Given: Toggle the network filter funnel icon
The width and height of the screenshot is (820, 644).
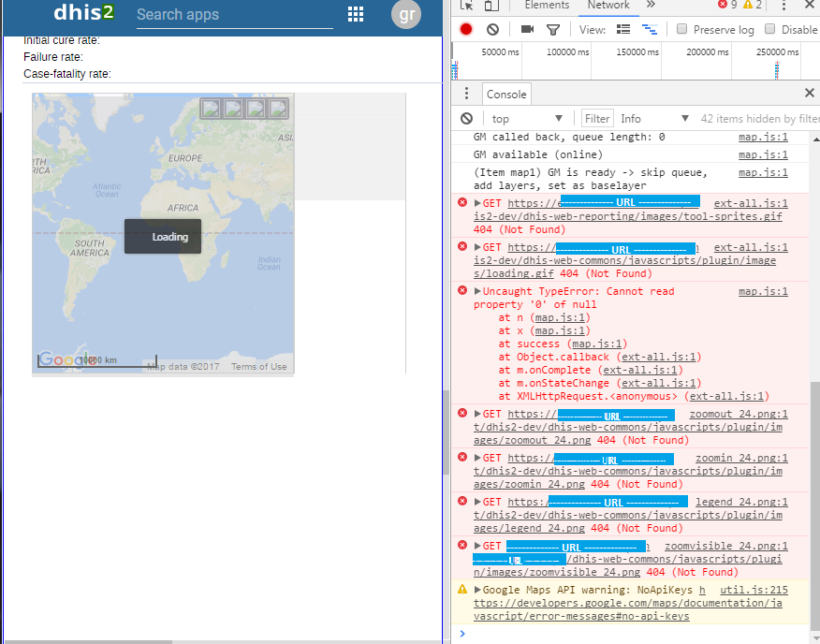Looking at the screenshot, I should point(553,29).
